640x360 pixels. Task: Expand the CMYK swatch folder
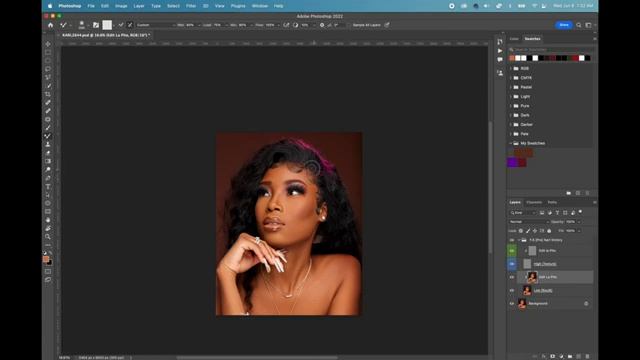click(x=511, y=78)
